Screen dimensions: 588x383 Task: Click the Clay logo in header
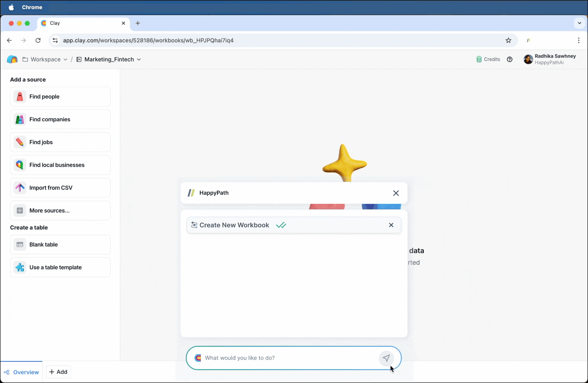tap(12, 59)
